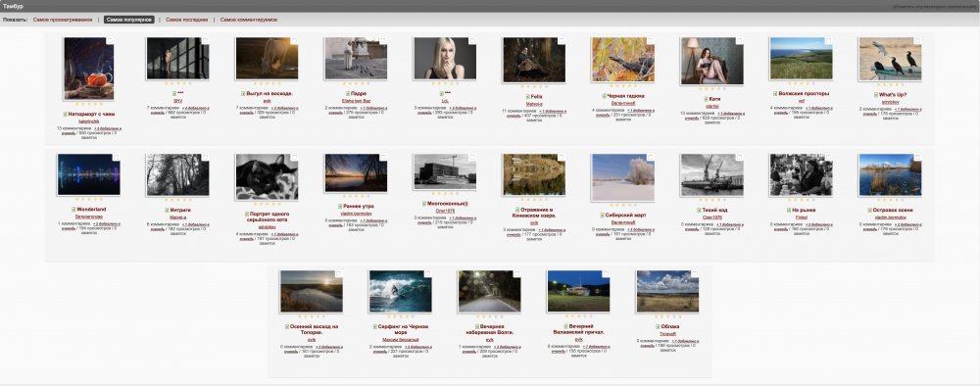Image resolution: width=980 pixels, height=386 pixels.
Task: Open the 'Волжские просторы' title link
Action: click(x=804, y=93)
